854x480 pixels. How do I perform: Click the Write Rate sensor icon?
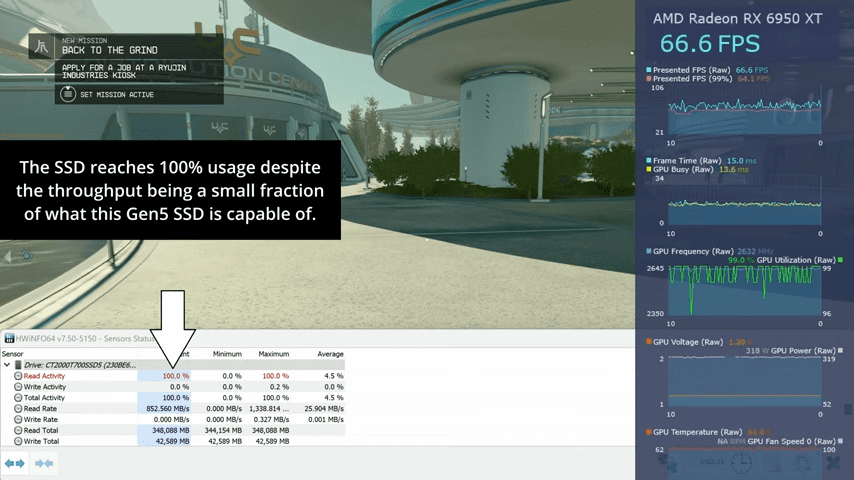pyautogui.click(x=18, y=420)
